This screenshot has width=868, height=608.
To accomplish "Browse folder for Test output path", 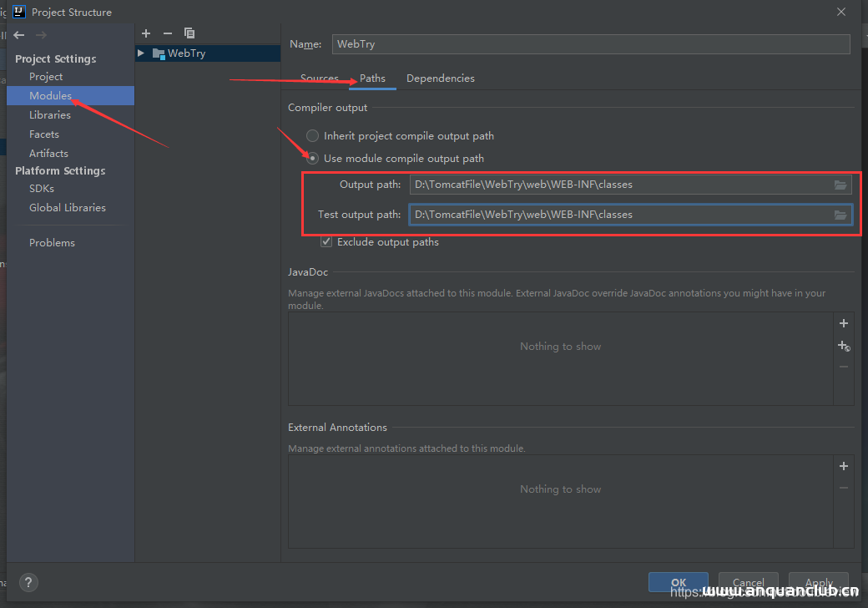I will pos(840,215).
